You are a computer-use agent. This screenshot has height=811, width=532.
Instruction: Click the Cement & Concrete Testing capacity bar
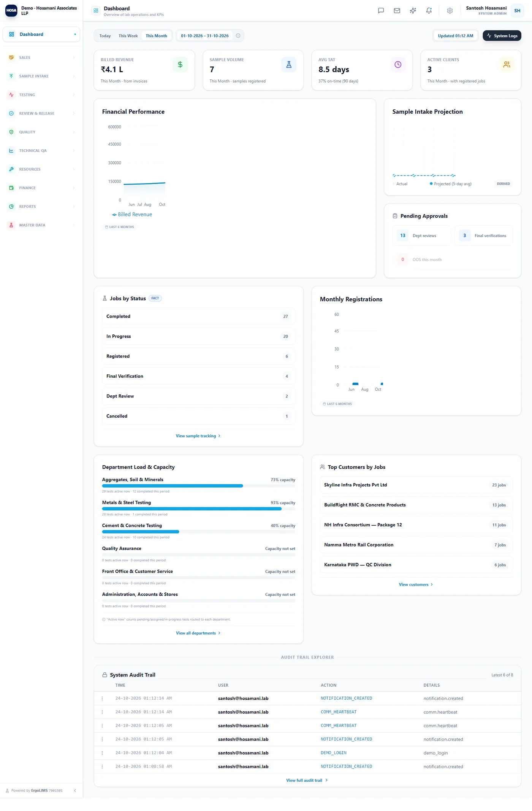click(198, 532)
